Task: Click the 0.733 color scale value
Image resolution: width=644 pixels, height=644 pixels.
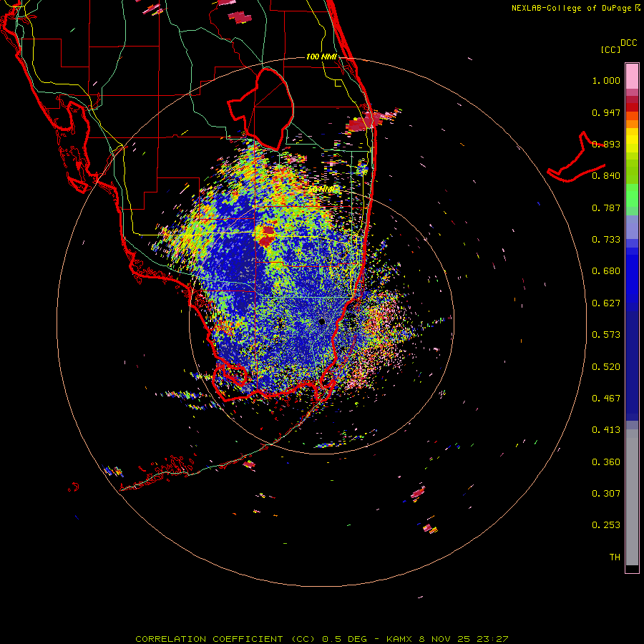Action: (606, 240)
